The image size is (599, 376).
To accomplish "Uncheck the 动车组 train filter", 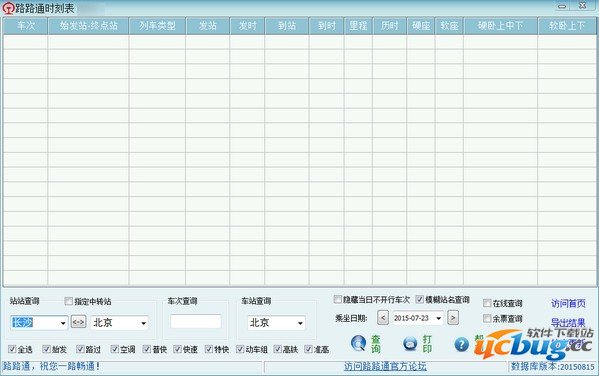I will pyautogui.click(x=240, y=349).
